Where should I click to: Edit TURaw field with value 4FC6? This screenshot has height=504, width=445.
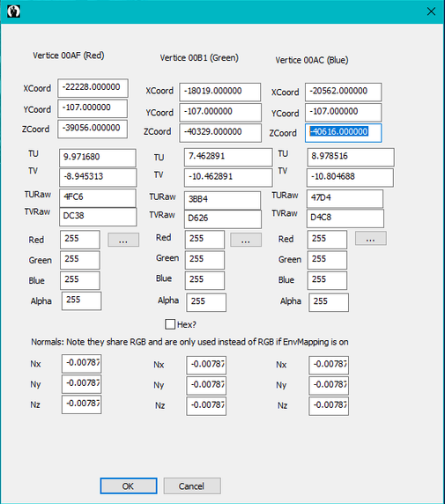click(98, 198)
